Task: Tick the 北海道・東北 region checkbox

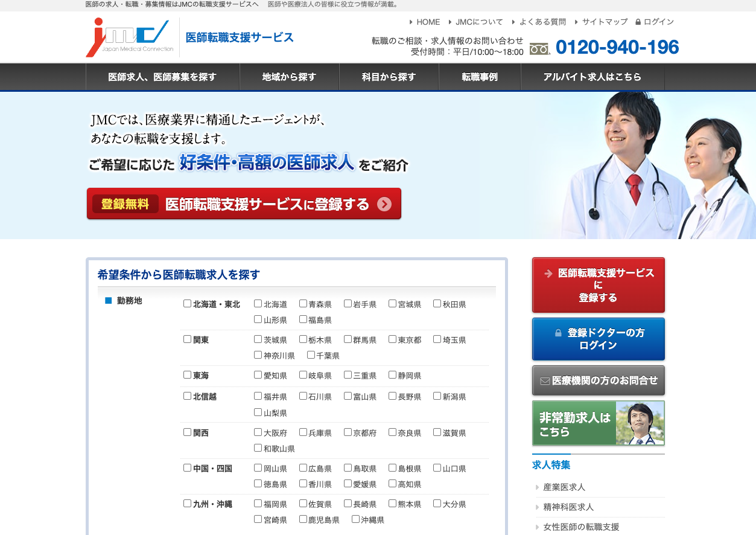Action: (188, 304)
